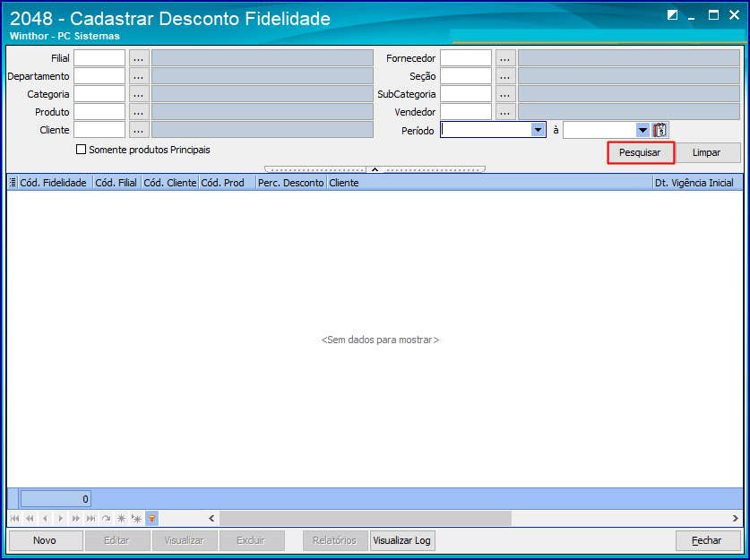Screen dimensions: 750x560
Task: Open Categoria lookup ellipsis button
Action: (139, 94)
